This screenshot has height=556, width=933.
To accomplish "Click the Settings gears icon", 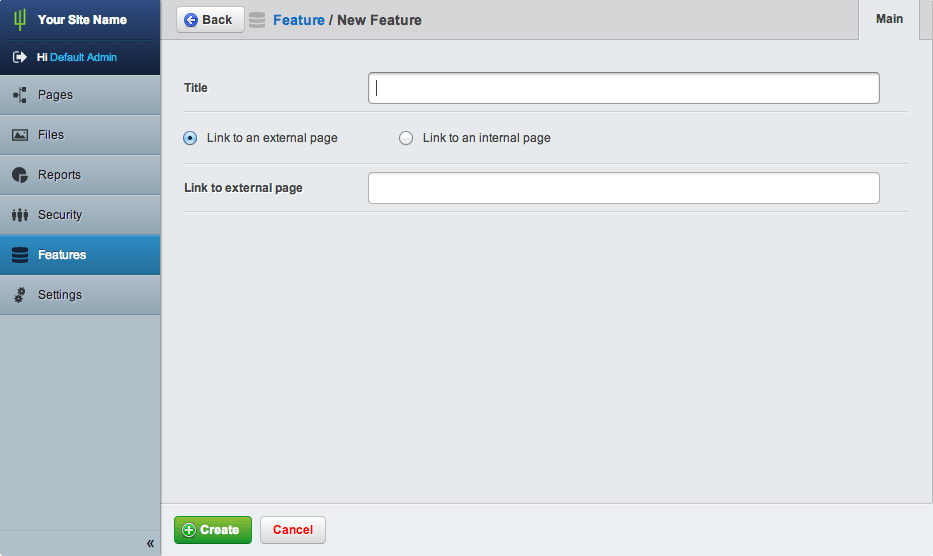I will (x=19, y=295).
